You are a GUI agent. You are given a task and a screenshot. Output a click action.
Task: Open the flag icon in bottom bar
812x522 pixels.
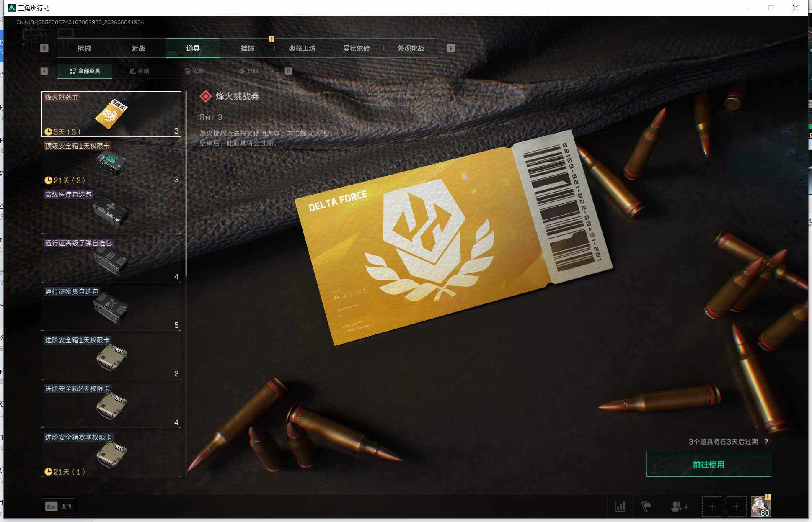pyautogui.click(x=646, y=507)
